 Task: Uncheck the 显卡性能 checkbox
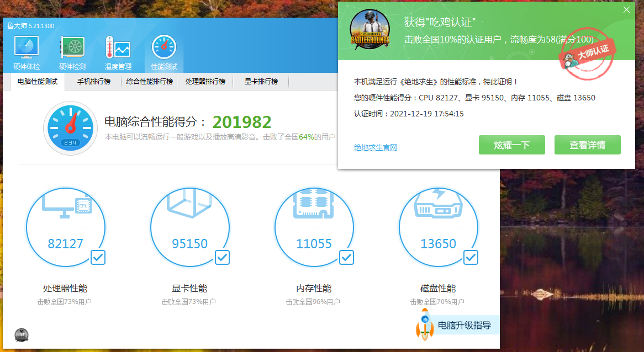(222, 258)
